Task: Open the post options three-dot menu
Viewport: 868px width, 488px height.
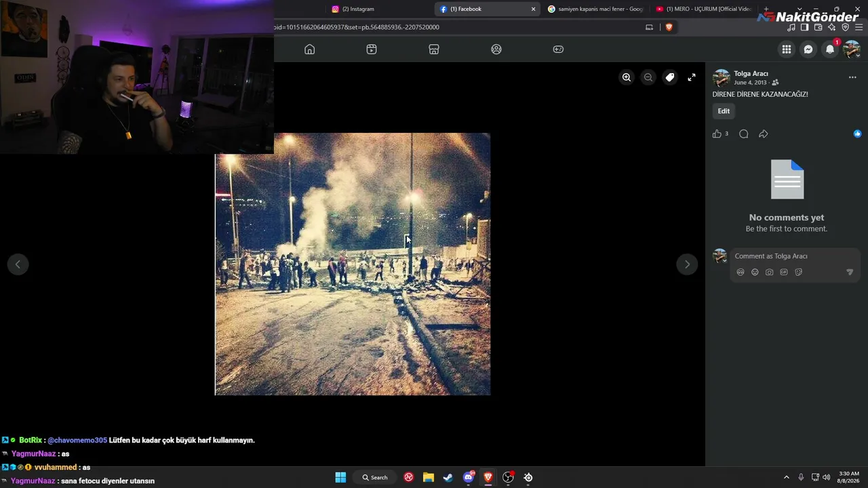Action: point(852,77)
